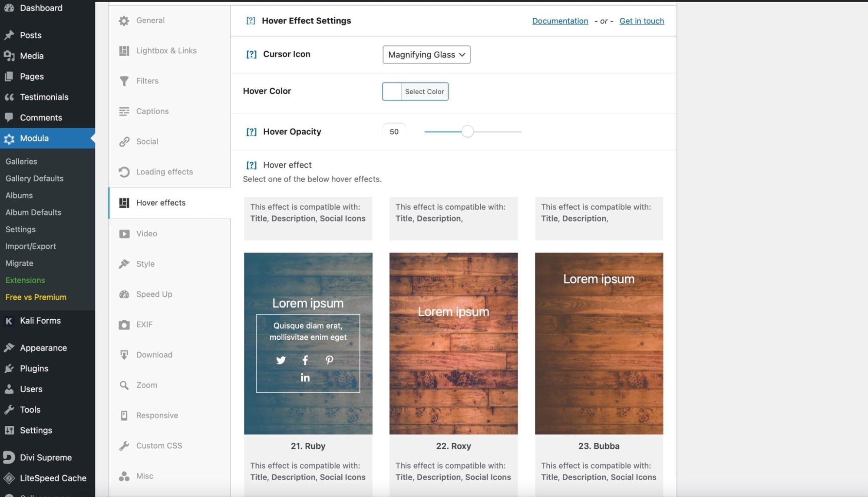Click the Select Color button
Viewport: 868px width, 497px height.
(424, 91)
